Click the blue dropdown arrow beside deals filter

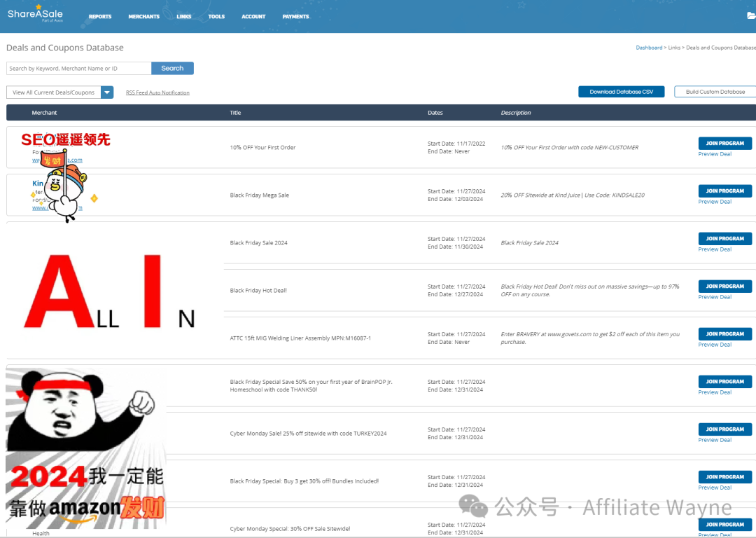click(107, 92)
